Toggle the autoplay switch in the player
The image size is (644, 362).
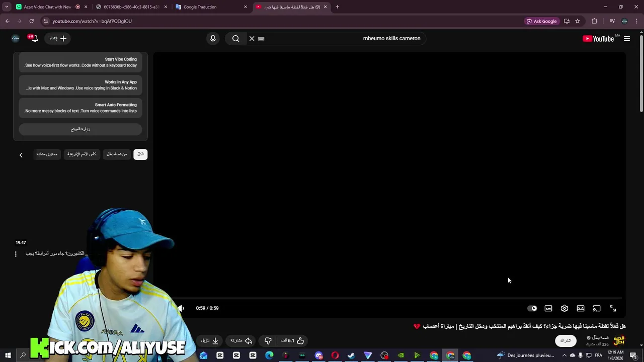(532, 308)
